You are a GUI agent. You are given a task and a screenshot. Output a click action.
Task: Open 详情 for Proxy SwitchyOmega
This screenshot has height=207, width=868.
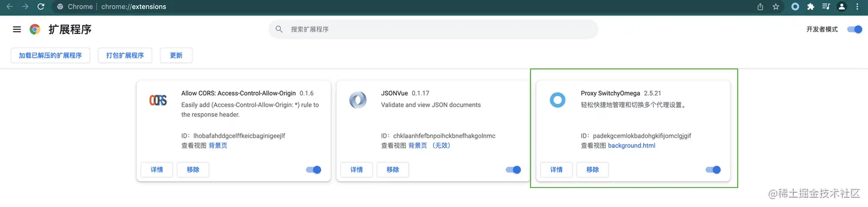click(x=556, y=170)
